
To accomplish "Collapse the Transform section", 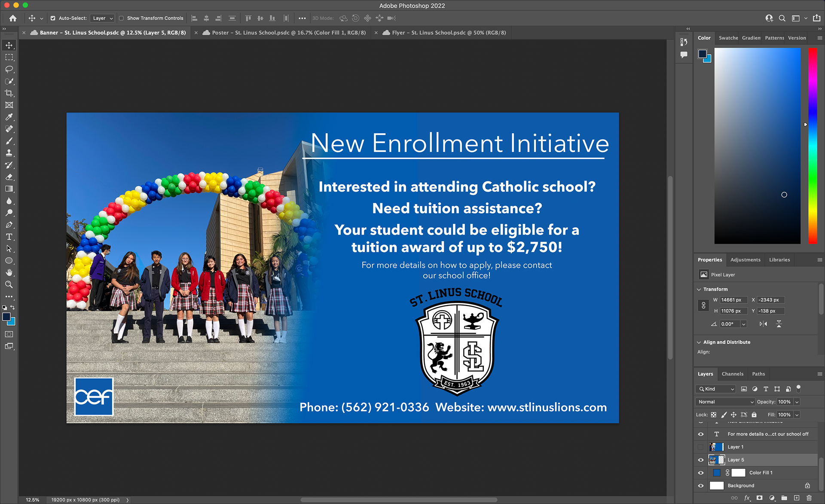I will 699,289.
